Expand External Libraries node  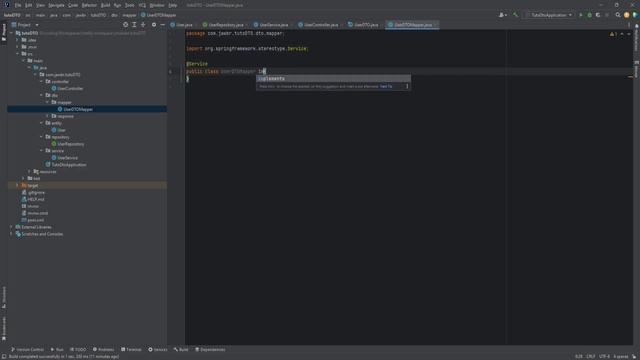[x=11, y=227]
